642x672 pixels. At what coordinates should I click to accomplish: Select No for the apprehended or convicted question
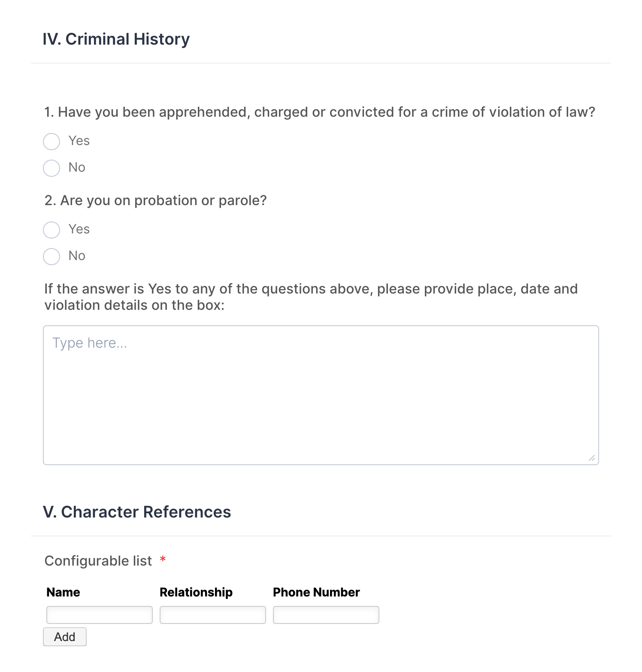[51, 168]
